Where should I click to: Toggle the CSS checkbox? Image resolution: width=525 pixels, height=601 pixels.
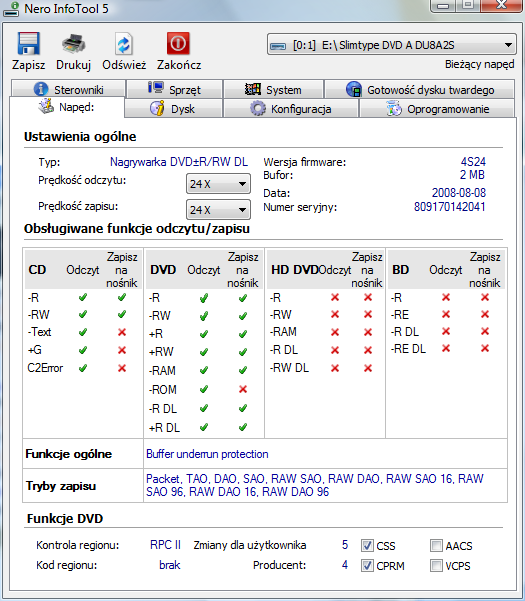[367, 545]
